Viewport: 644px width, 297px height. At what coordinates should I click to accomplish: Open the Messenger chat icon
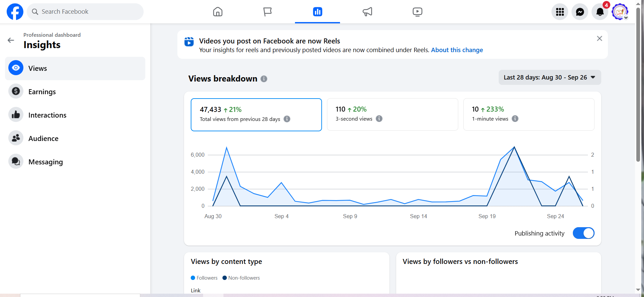(580, 12)
